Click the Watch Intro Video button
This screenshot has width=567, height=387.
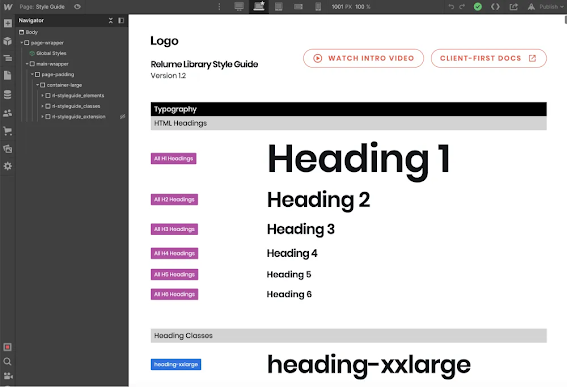click(363, 58)
